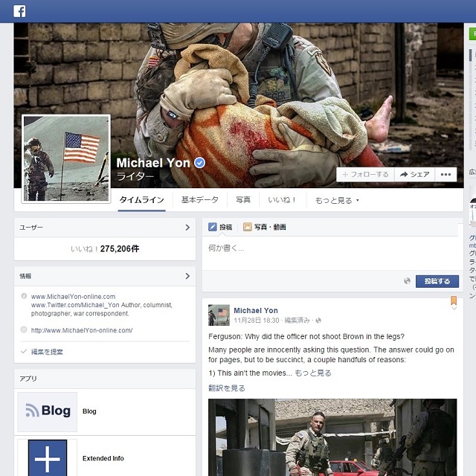Select the 投稿 pencil composer option
476x476 pixels.
(x=213, y=227)
